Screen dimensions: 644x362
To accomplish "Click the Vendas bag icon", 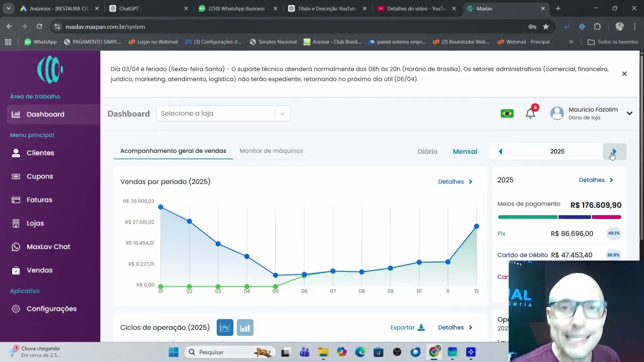I will tap(16, 270).
